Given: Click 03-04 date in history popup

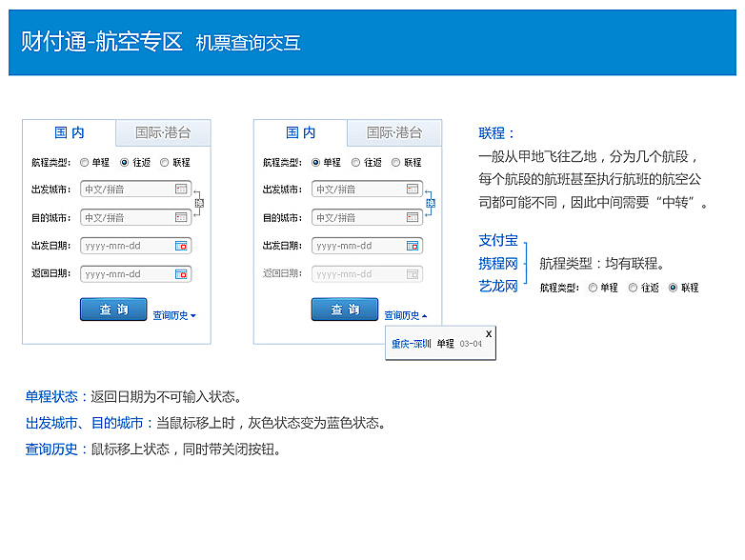Looking at the screenshot, I should click(471, 344).
